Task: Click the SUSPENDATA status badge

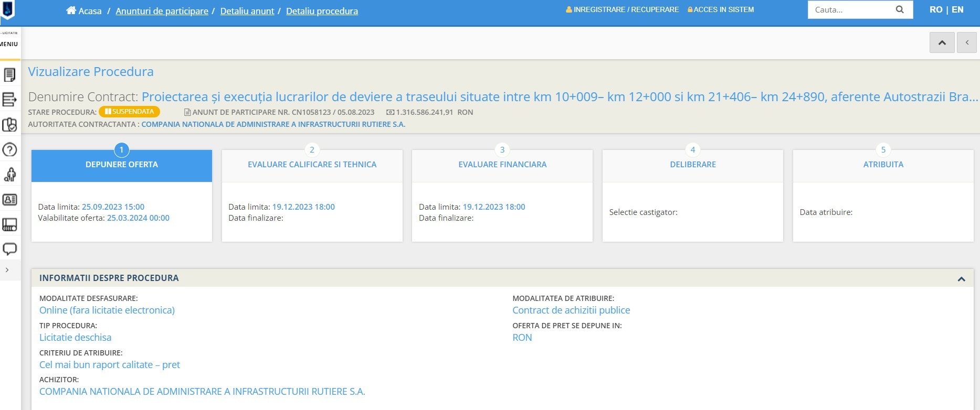Action: pyautogui.click(x=129, y=112)
